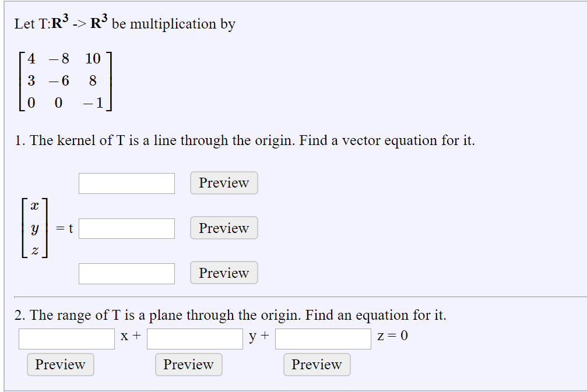Click the first Preview button for the kernel vector
This screenshot has height=392, width=587.
click(223, 183)
